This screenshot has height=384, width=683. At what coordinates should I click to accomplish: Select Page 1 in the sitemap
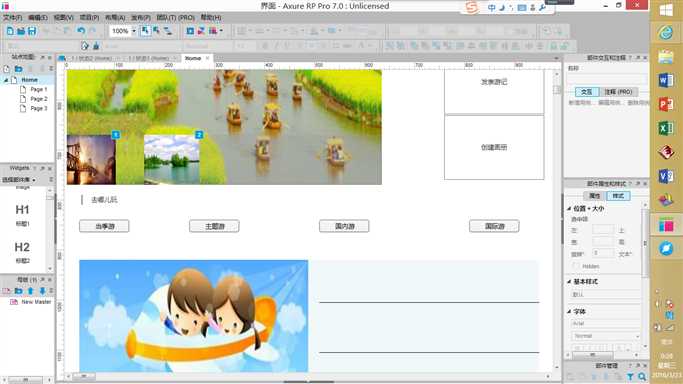[38, 89]
